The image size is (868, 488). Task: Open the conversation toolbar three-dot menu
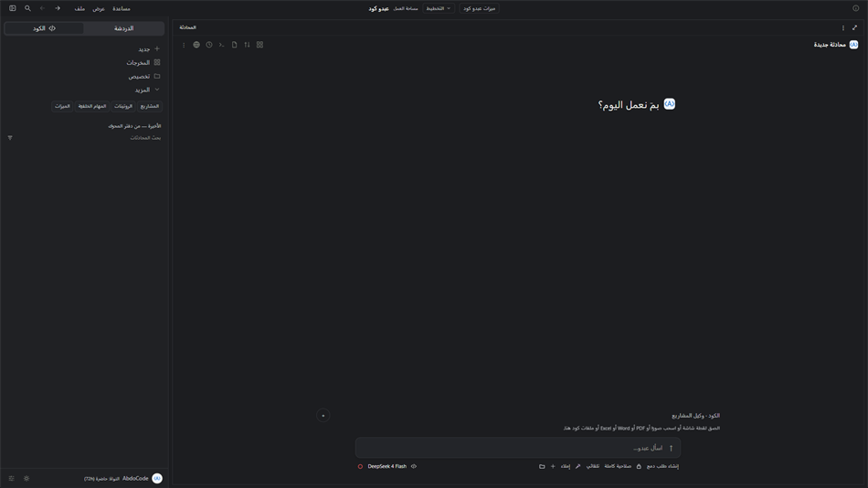[x=184, y=45]
